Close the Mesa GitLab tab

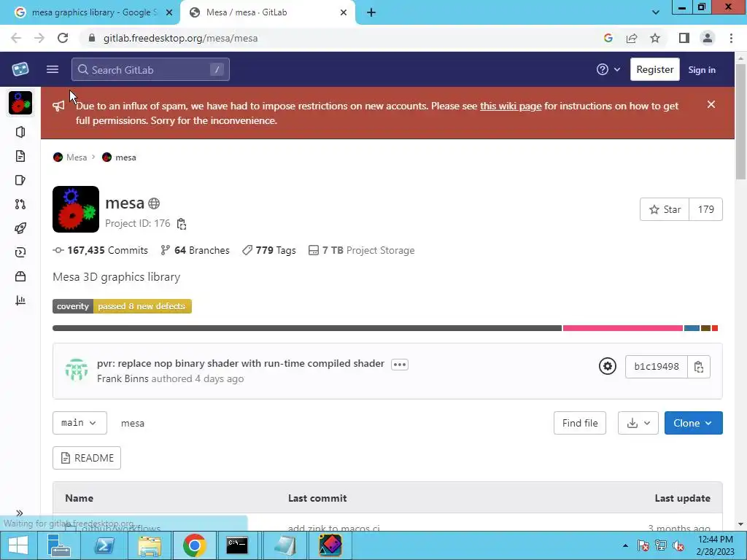[x=344, y=12]
